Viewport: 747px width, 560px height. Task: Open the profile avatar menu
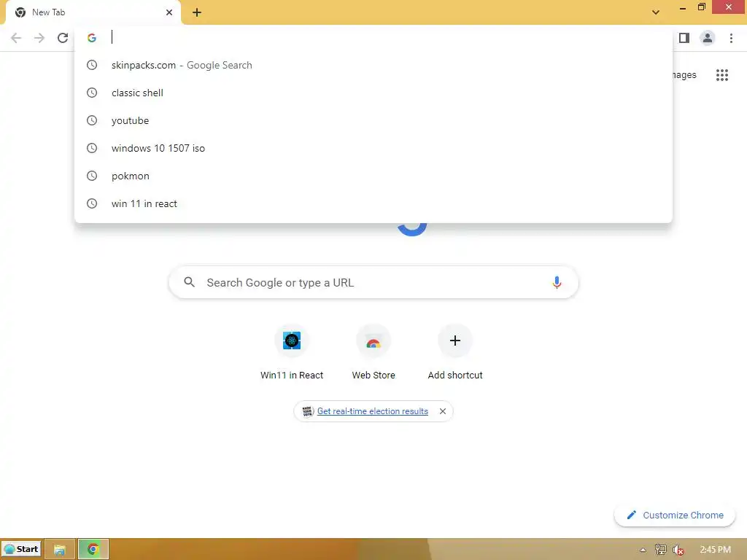708,38
